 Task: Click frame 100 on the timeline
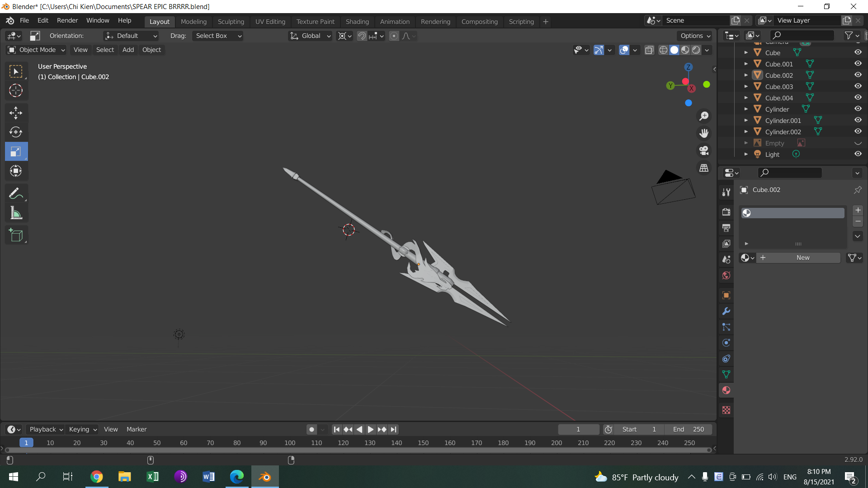point(290,443)
